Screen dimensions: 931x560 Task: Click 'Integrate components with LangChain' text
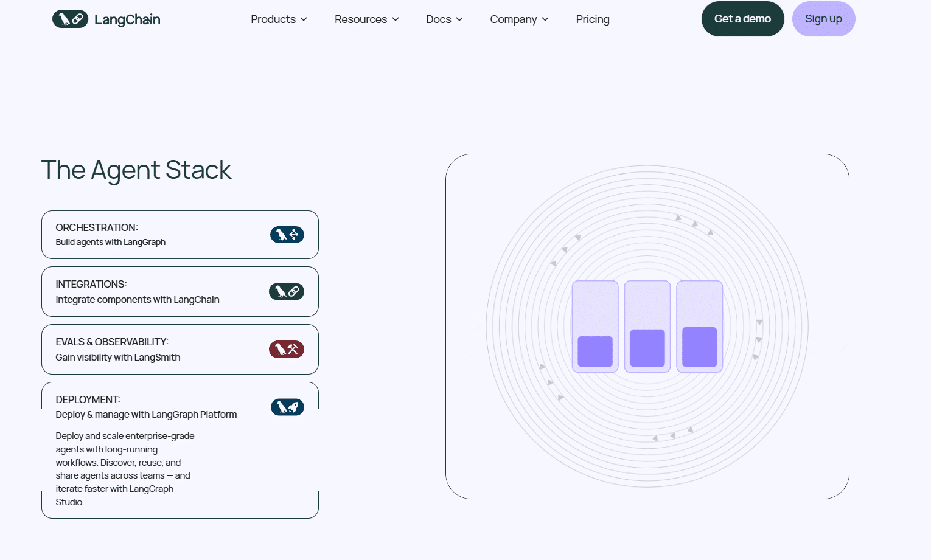pos(138,299)
